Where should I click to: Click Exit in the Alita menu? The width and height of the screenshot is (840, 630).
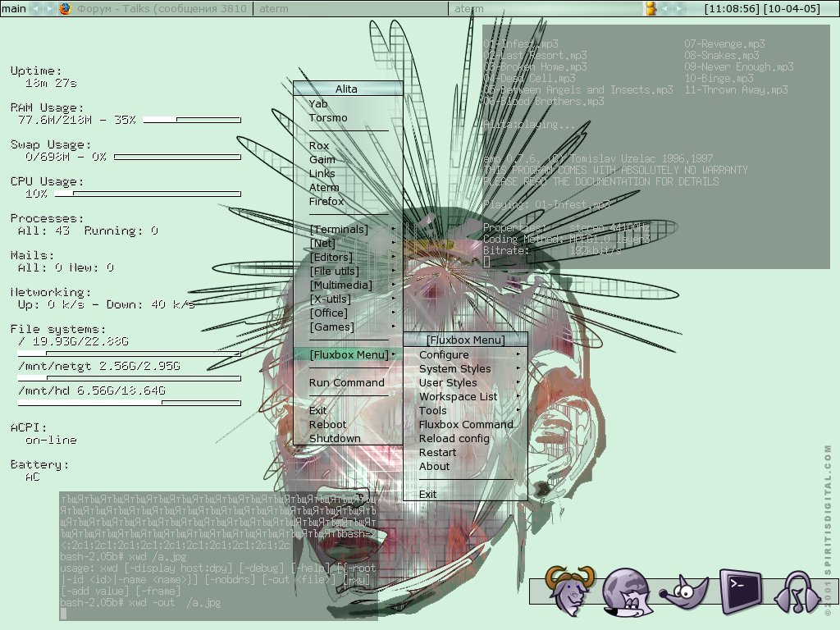coord(348,410)
